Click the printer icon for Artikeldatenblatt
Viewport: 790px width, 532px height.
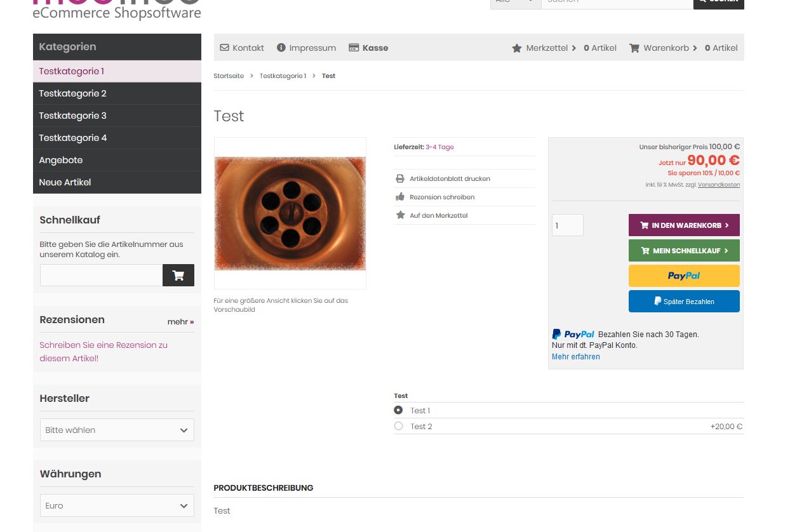pos(400,179)
